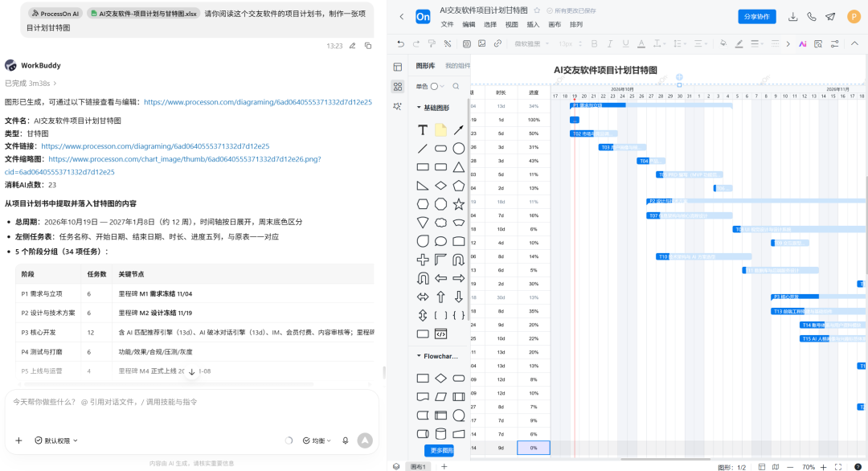Open the 文件链接 diagram URL
Viewport: 868px width, 471px height.
[x=155, y=146]
